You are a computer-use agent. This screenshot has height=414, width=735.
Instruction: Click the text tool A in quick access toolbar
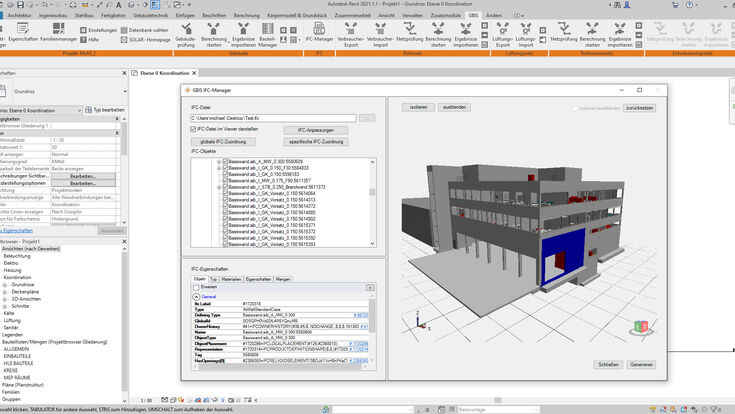(x=119, y=5)
